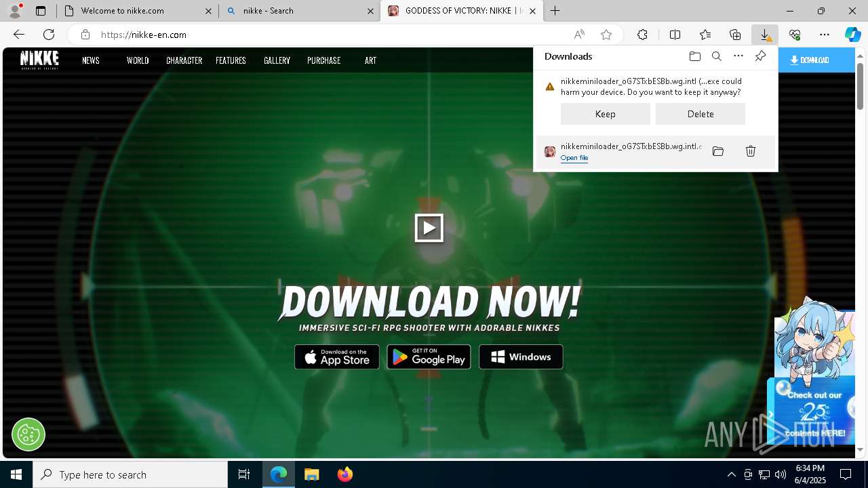868x488 pixels.
Task: Open the tab actions menu icon
Action: [x=41, y=11]
